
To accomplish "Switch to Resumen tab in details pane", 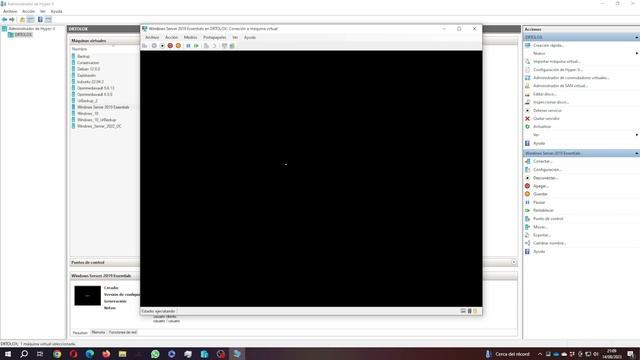I will (80, 333).
